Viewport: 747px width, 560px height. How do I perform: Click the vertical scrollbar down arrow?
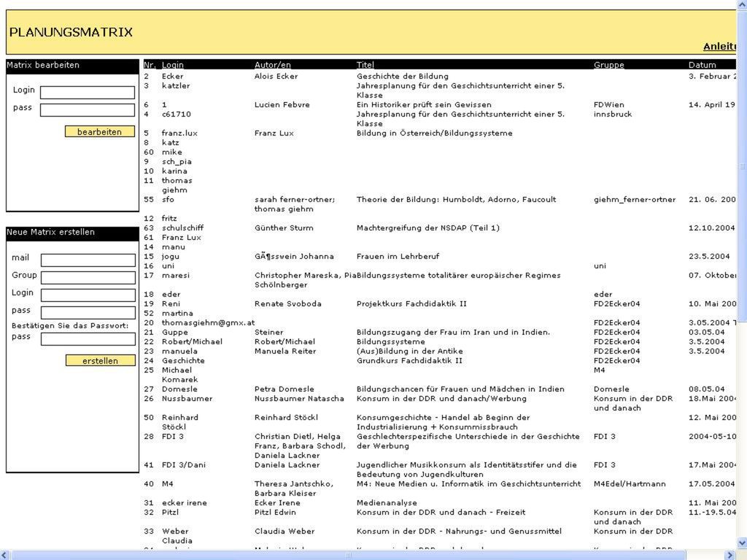coord(742,542)
